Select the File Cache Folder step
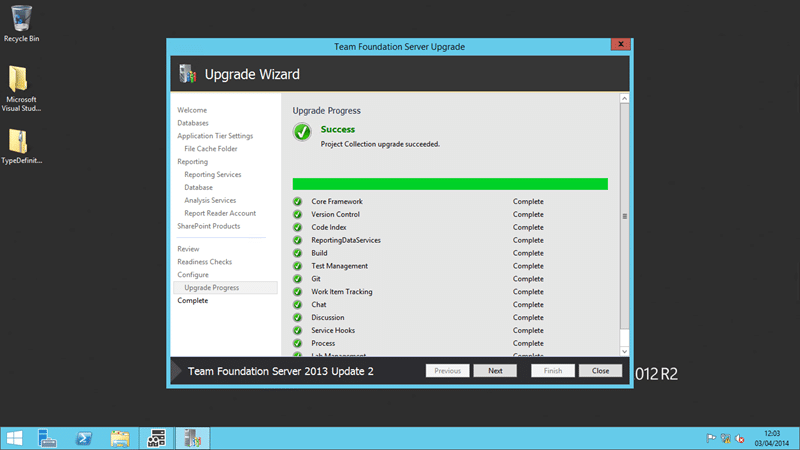This screenshot has width=800, height=450. (x=211, y=148)
